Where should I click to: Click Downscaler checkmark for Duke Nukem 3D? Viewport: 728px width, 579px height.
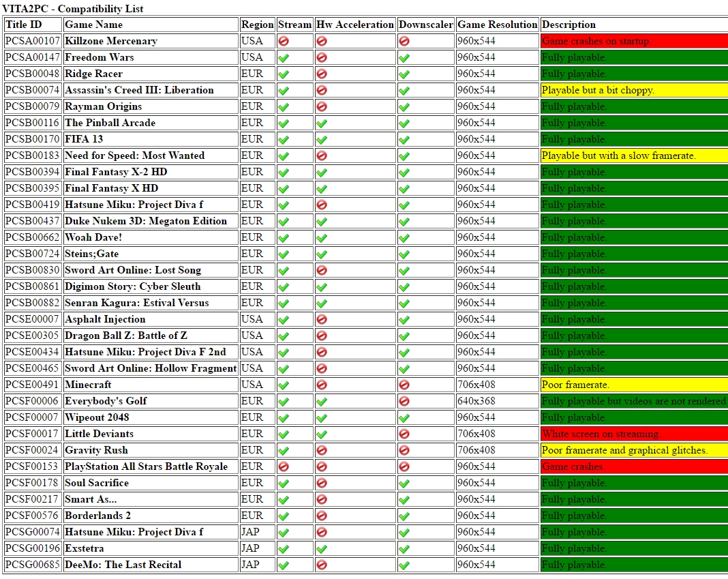[404, 222]
